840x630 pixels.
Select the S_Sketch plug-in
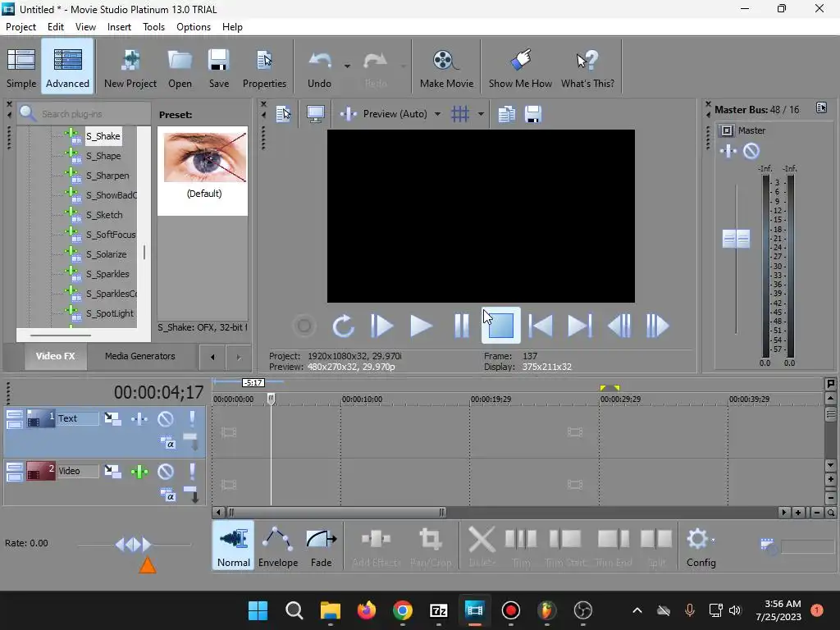click(x=104, y=215)
